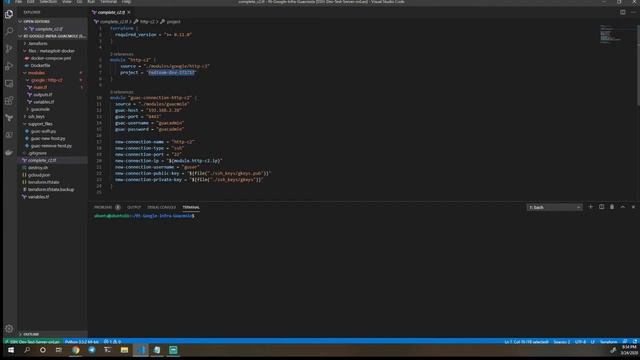Open the File menu

18,2
